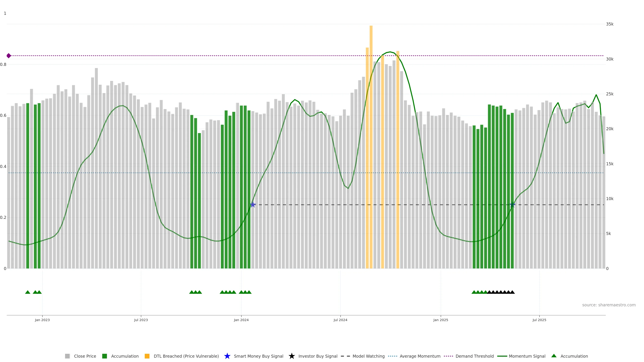644x362 pixels.
Task: Toggle DTL Breached (Price Vulnerable) legend entry
Action: point(186,356)
